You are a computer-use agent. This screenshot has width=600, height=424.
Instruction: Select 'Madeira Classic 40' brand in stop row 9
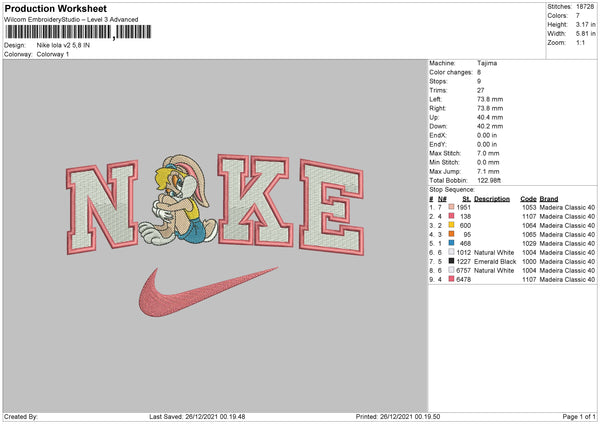click(567, 280)
